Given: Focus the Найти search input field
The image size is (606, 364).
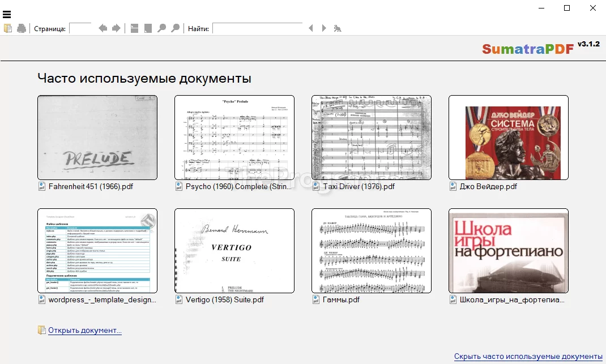Looking at the screenshot, I should pos(257,28).
